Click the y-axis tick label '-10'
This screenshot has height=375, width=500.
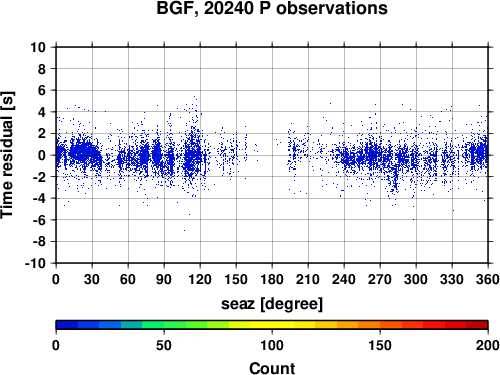click(35, 263)
